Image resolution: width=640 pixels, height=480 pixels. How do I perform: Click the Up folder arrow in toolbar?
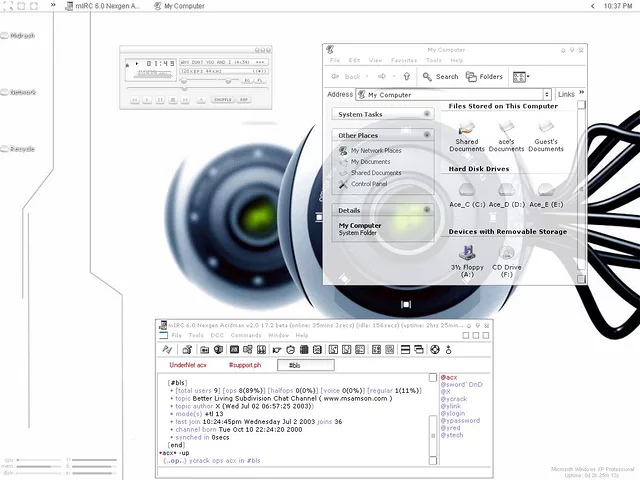(406, 76)
